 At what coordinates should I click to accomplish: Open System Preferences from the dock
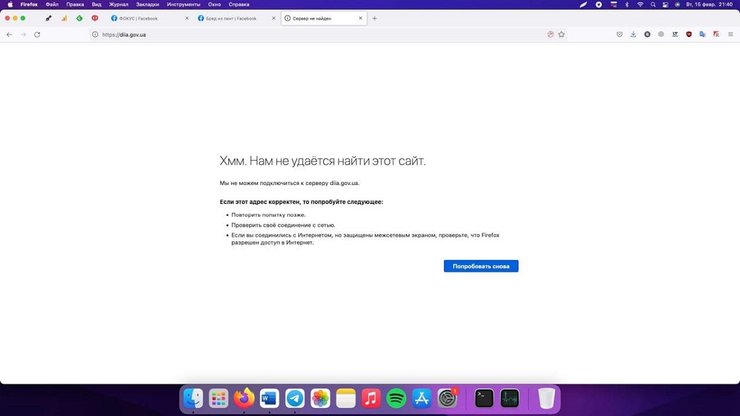coord(449,398)
